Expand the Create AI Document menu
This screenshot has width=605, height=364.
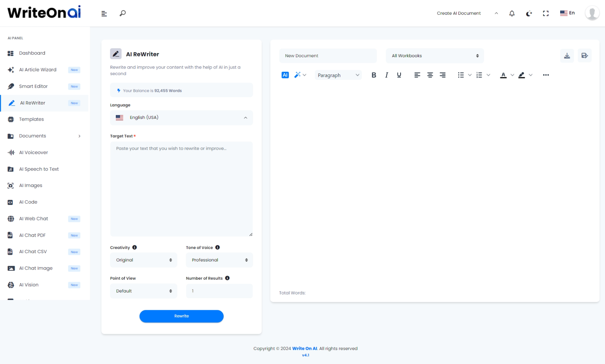tap(467, 13)
